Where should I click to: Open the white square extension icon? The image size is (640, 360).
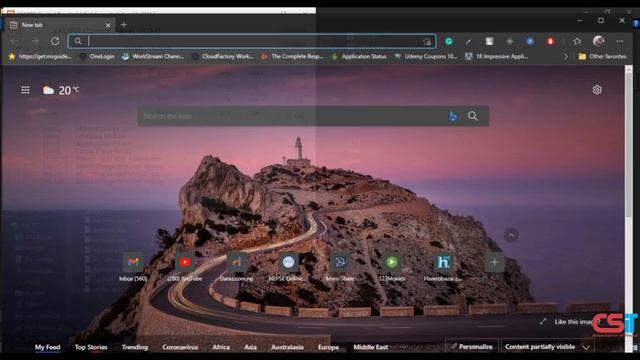[489, 41]
